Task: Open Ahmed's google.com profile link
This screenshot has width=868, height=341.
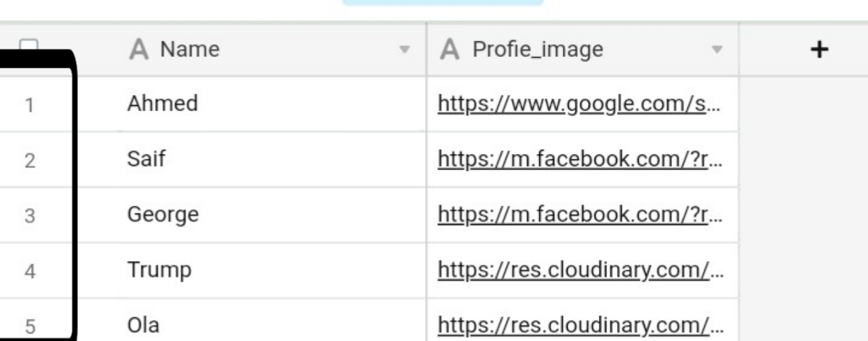Action: click(x=578, y=104)
